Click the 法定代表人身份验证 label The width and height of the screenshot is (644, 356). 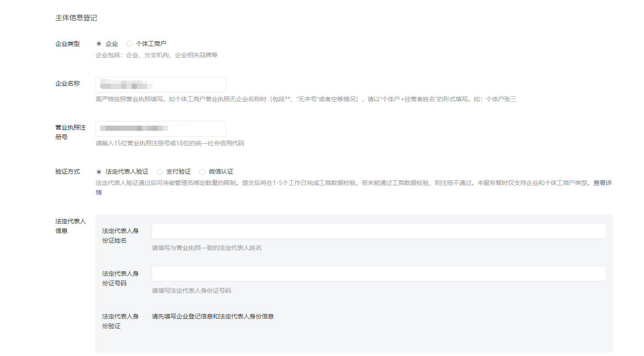(x=120, y=321)
